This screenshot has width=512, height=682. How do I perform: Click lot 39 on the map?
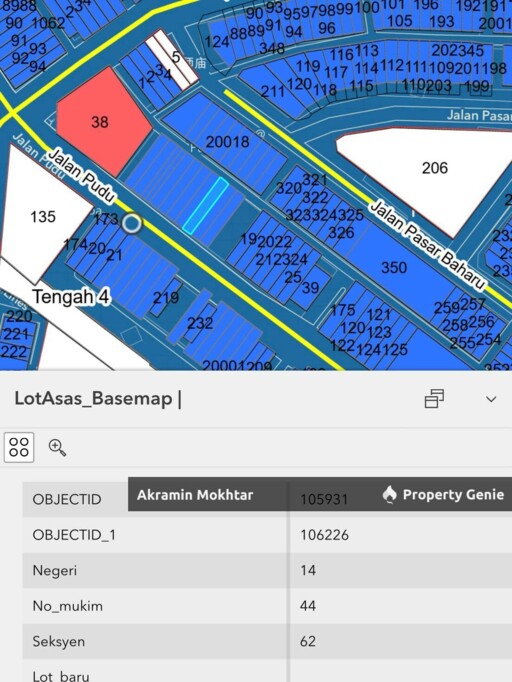click(x=310, y=287)
